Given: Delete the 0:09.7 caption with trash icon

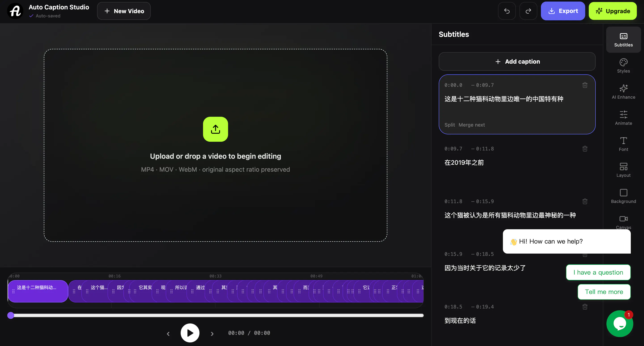Looking at the screenshot, I should [585, 149].
